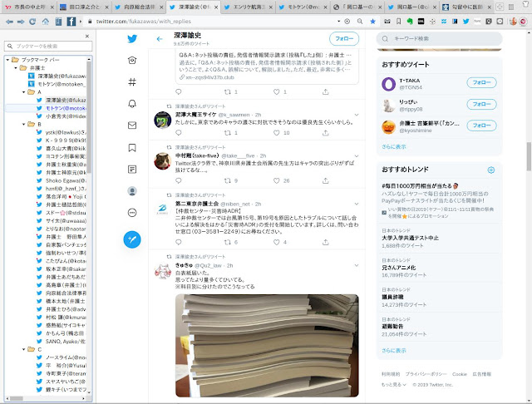Open the More circle icon in sidebar
This screenshot has height=404, width=532.
click(132, 213)
